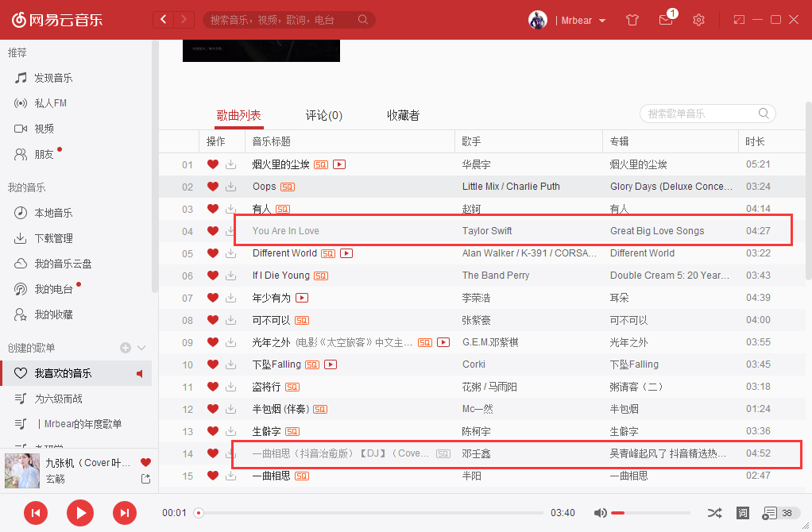This screenshot has width=812, height=532.
Task: Toggle shuffle playback mode icon
Action: 714,513
